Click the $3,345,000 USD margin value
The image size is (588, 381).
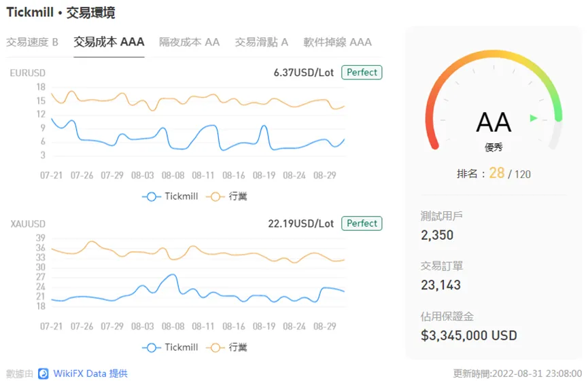pyautogui.click(x=469, y=335)
